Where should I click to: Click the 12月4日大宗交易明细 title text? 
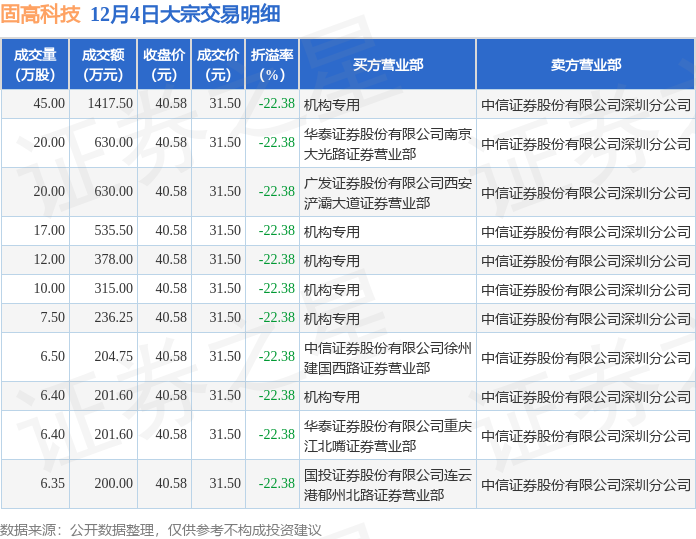pyautogui.click(x=185, y=15)
